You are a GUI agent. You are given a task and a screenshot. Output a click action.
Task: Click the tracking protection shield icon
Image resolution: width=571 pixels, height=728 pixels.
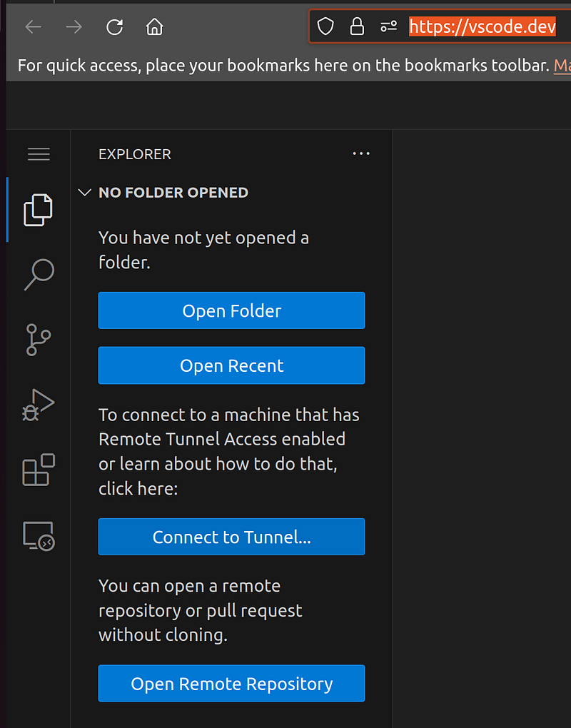(325, 26)
